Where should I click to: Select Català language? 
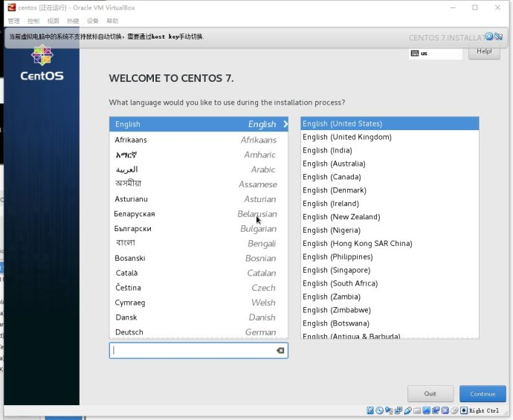pyautogui.click(x=199, y=273)
